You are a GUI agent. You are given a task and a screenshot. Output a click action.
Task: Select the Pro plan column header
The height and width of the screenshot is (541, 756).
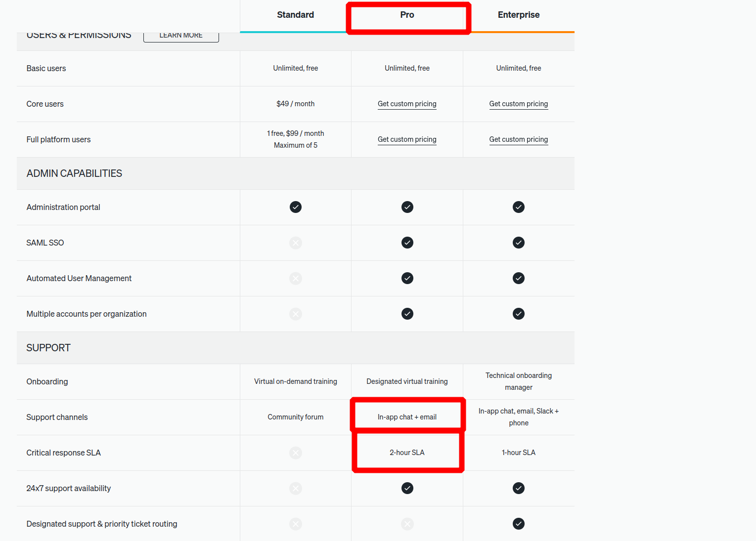(x=407, y=15)
